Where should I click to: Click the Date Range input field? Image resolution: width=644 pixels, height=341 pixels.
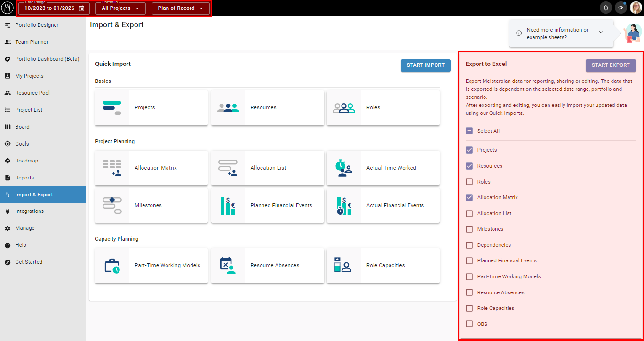(x=53, y=8)
